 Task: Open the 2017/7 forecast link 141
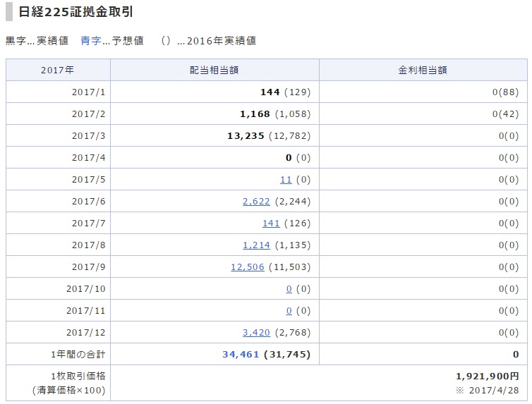(x=271, y=224)
